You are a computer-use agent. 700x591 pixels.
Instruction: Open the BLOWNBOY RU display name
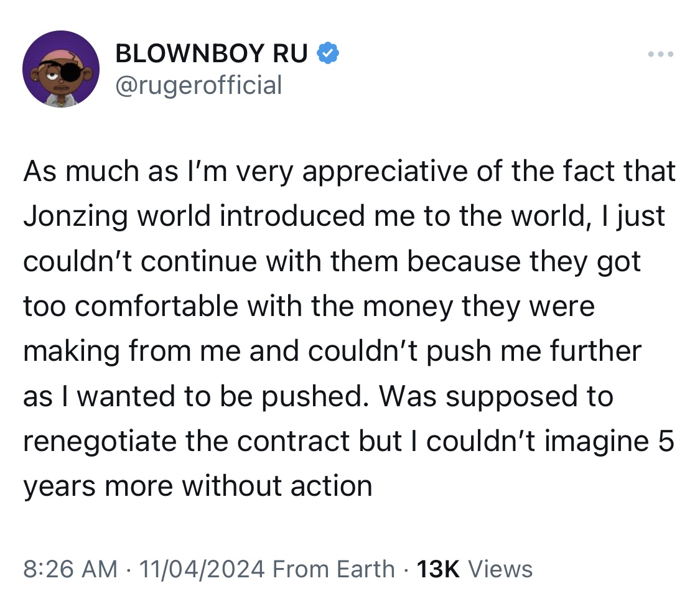(x=212, y=53)
